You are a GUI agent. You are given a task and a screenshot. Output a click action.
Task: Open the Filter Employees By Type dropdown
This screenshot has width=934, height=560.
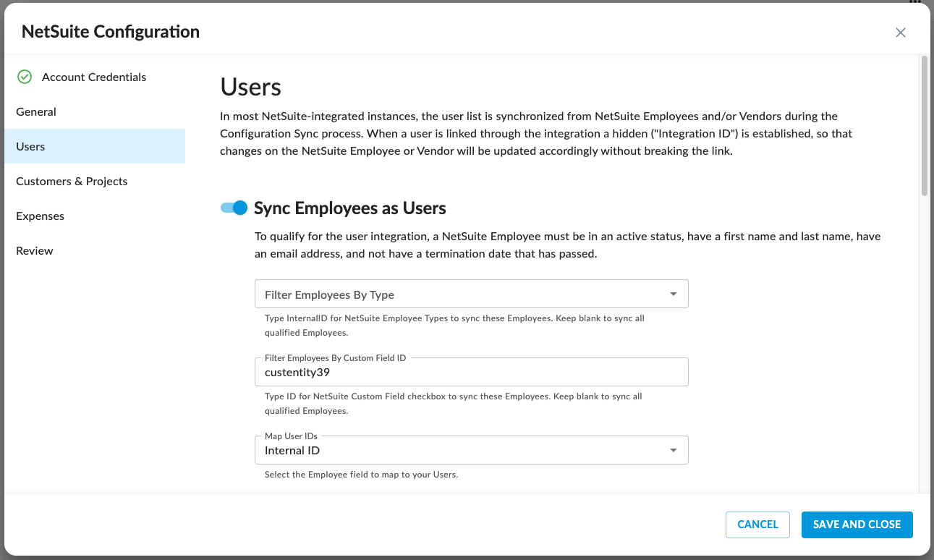coord(471,294)
